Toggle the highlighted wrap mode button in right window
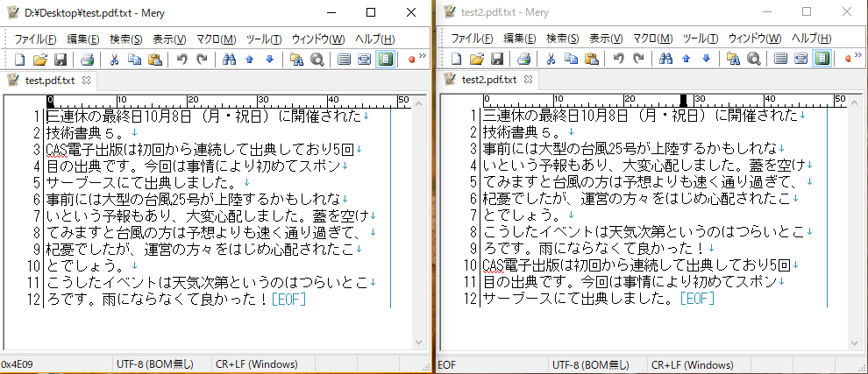The width and height of the screenshot is (868, 374). tap(822, 60)
